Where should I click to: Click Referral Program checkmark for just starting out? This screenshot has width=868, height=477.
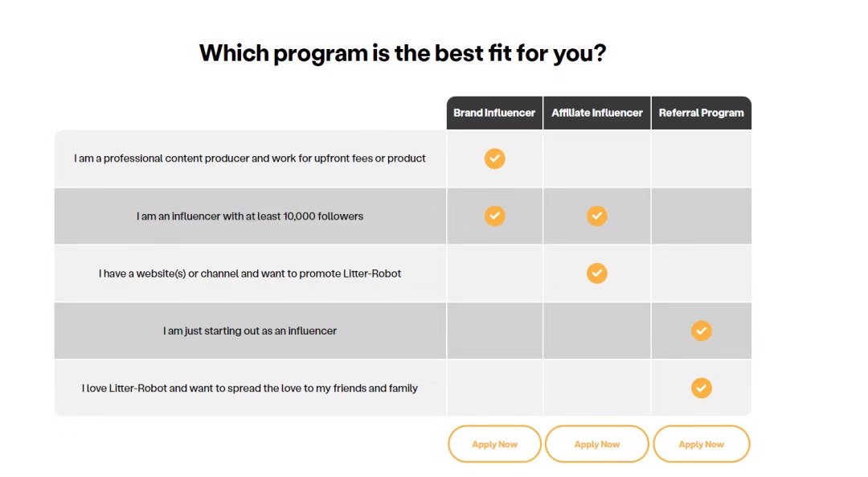coord(702,331)
